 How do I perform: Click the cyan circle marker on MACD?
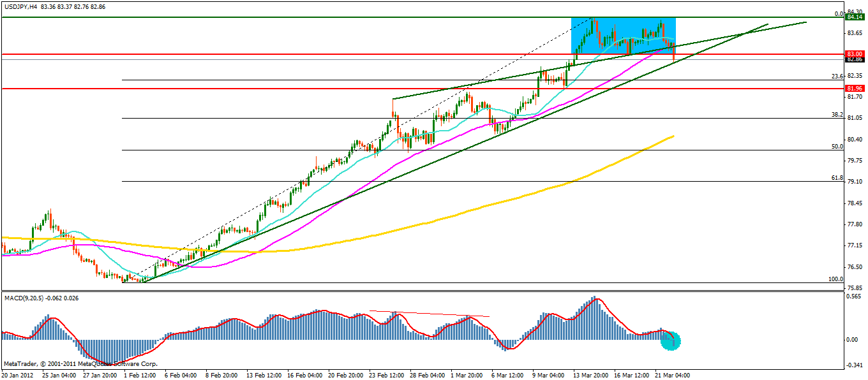click(670, 340)
